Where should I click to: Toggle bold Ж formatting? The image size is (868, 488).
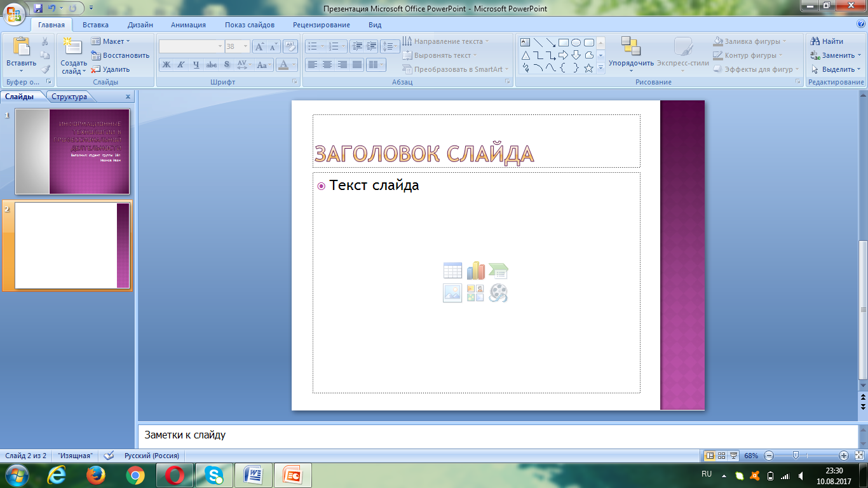coord(166,64)
